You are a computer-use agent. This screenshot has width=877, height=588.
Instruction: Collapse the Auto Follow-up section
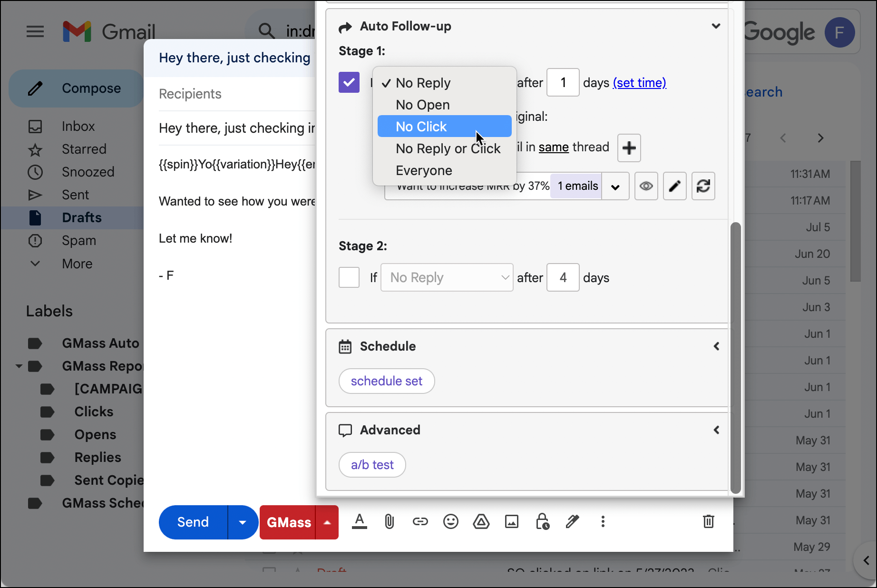click(716, 26)
